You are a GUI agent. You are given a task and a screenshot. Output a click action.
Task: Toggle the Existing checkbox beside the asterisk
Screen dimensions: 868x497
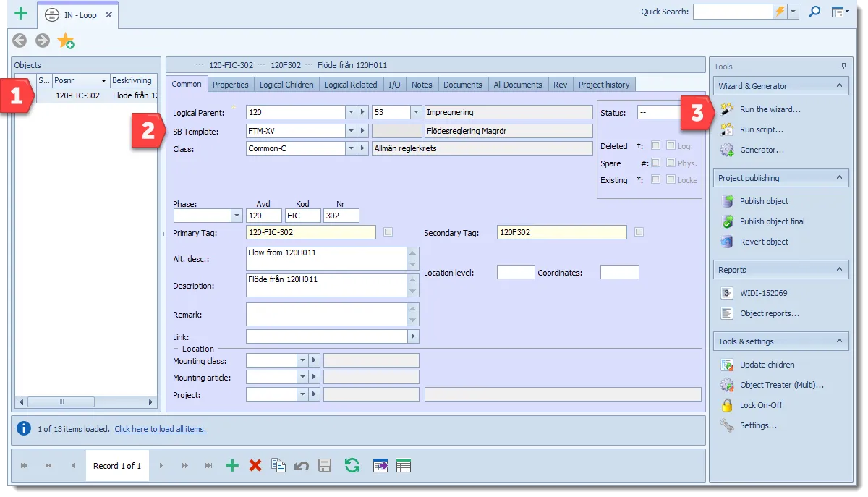(x=655, y=179)
